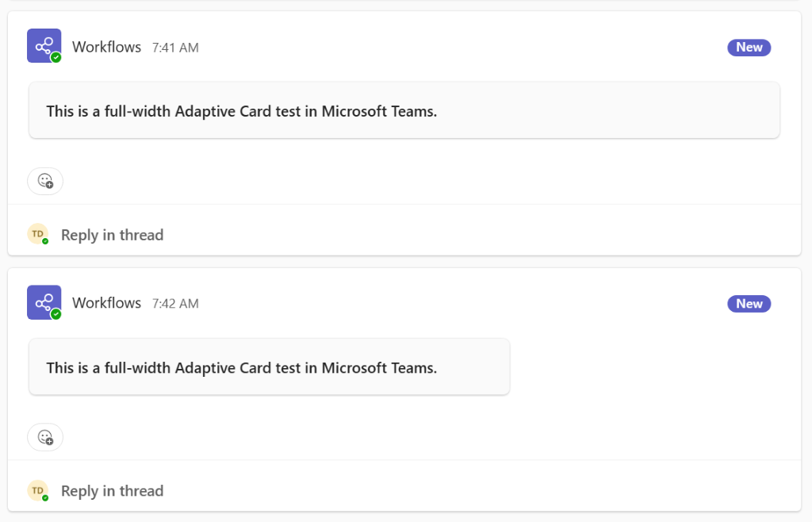
Task: Click the New badge on the 7:41 AM message
Action: click(x=749, y=48)
